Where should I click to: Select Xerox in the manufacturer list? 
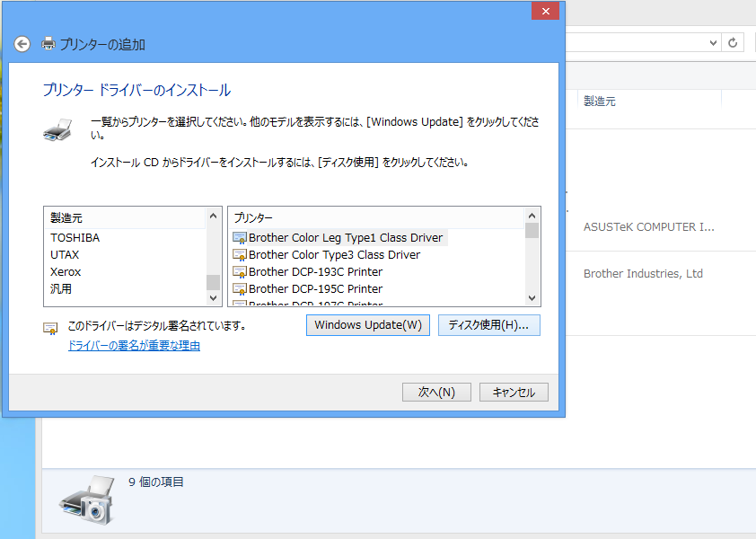tap(66, 272)
